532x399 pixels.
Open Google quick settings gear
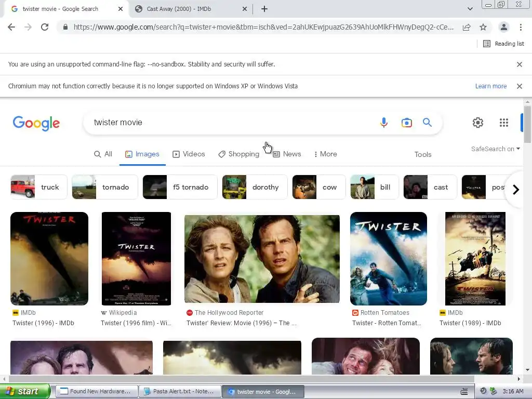pyautogui.click(x=478, y=123)
